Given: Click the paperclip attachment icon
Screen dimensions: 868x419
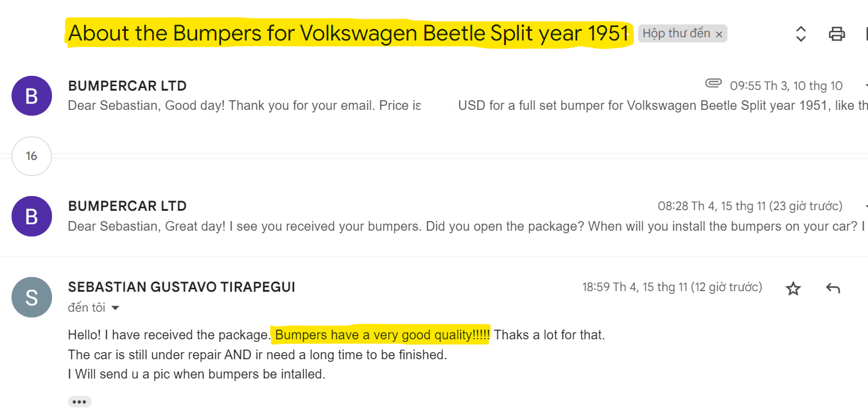Looking at the screenshot, I should tap(713, 84).
